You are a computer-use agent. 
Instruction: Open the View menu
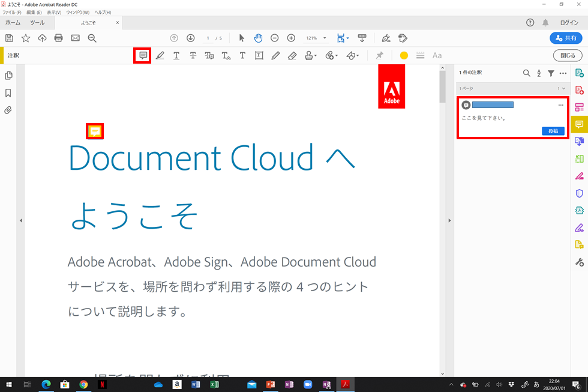click(54, 13)
